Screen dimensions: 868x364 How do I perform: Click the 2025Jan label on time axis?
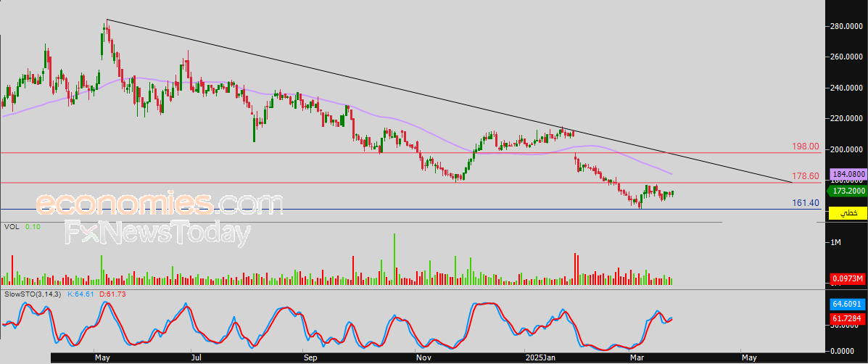point(540,358)
